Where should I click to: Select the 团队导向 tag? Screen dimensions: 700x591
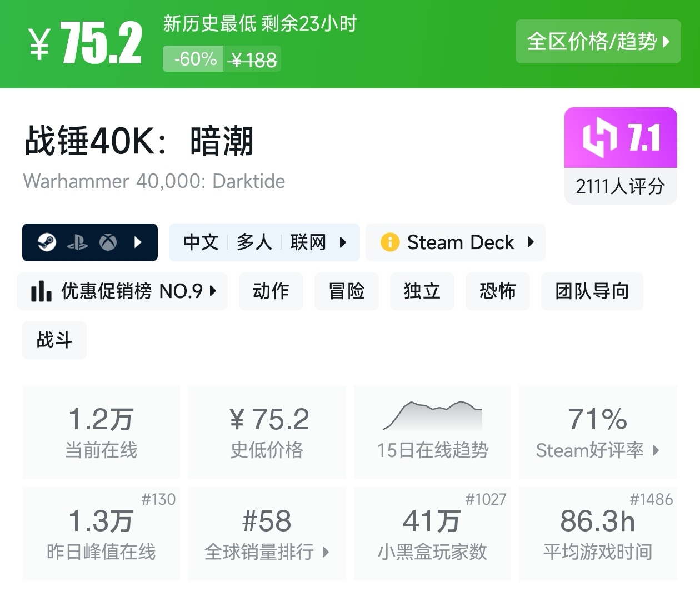592,291
